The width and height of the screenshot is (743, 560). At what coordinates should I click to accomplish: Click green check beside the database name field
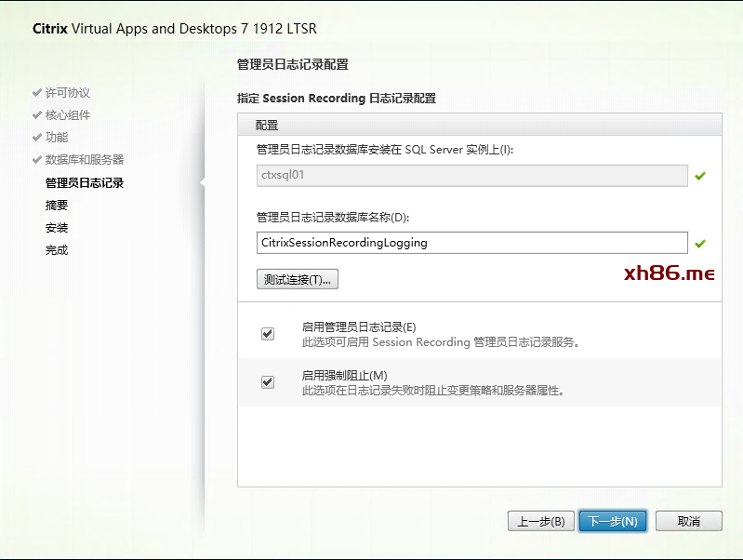click(x=700, y=244)
